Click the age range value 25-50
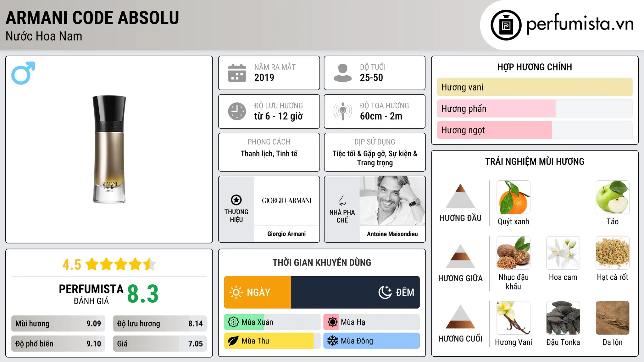This screenshot has height=362, width=644. (371, 78)
